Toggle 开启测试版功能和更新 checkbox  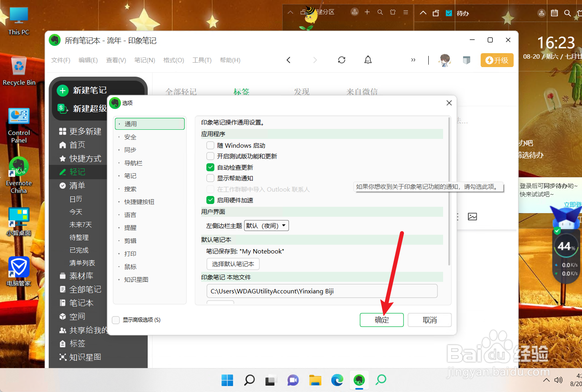(x=210, y=156)
